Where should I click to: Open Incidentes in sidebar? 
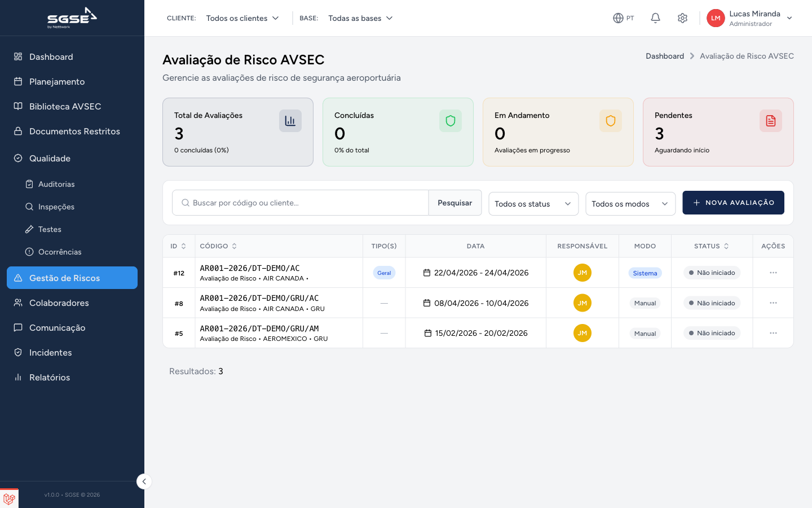pyautogui.click(x=72, y=352)
